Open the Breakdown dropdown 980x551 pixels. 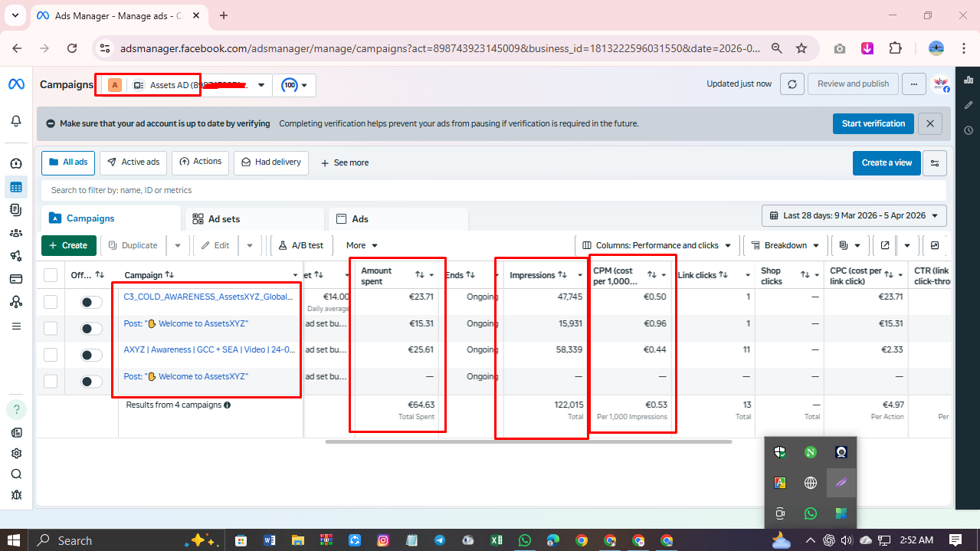pyautogui.click(x=785, y=245)
